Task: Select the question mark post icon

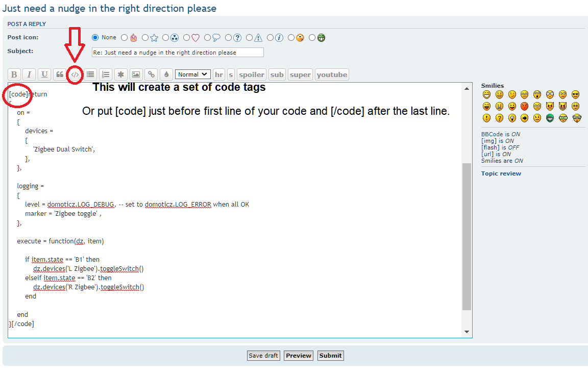Action: pyautogui.click(x=229, y=37)
